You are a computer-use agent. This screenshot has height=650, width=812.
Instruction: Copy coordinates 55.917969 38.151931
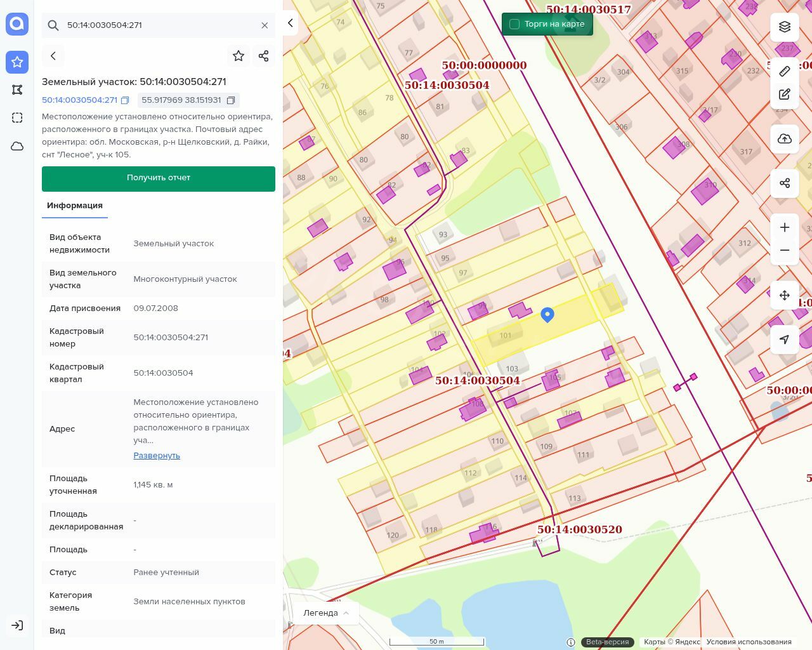point(231,100)
